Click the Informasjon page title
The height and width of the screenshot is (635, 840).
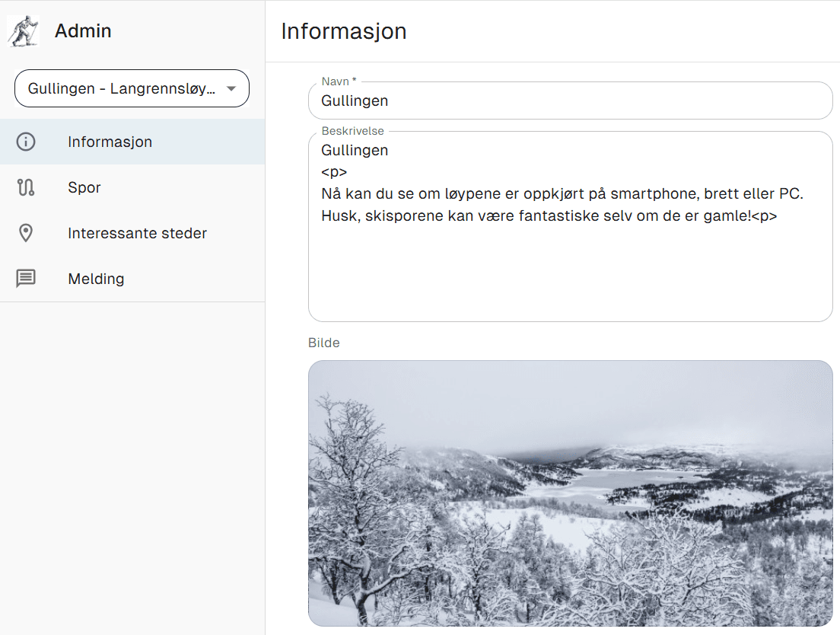pyautogui.click(x=344, y=31)
